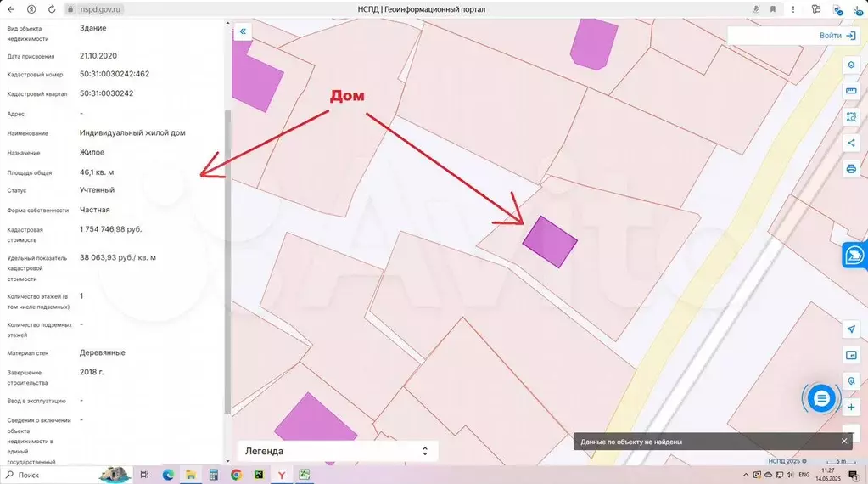The width and height of the screenshot is (868, 484).
Task: Share the current map view
Action: coord(851,143)
